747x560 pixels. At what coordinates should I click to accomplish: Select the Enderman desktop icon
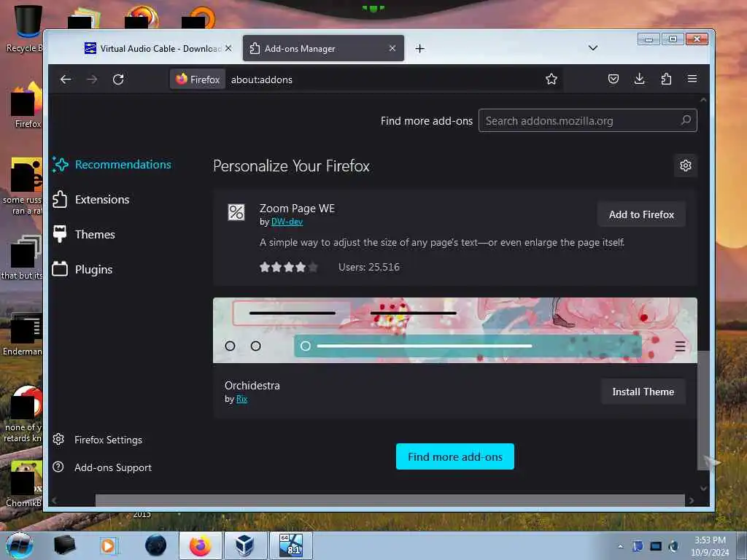tap(23, 334)
